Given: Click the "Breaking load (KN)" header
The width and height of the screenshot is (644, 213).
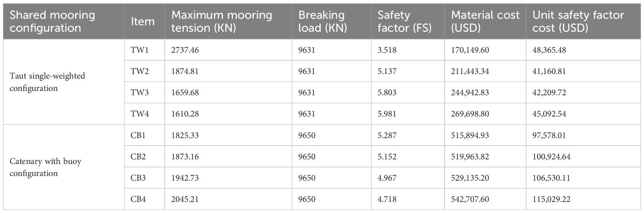Looking at the screenshot, I should click(x=321, y=22).
